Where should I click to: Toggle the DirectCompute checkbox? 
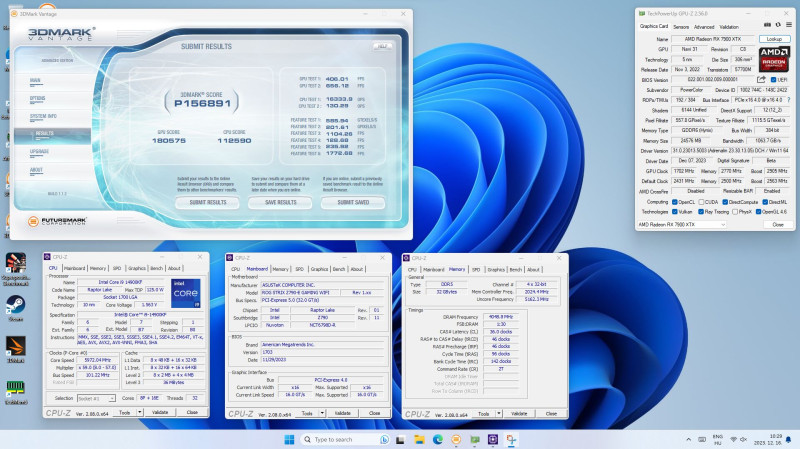(x=725, y=202)
